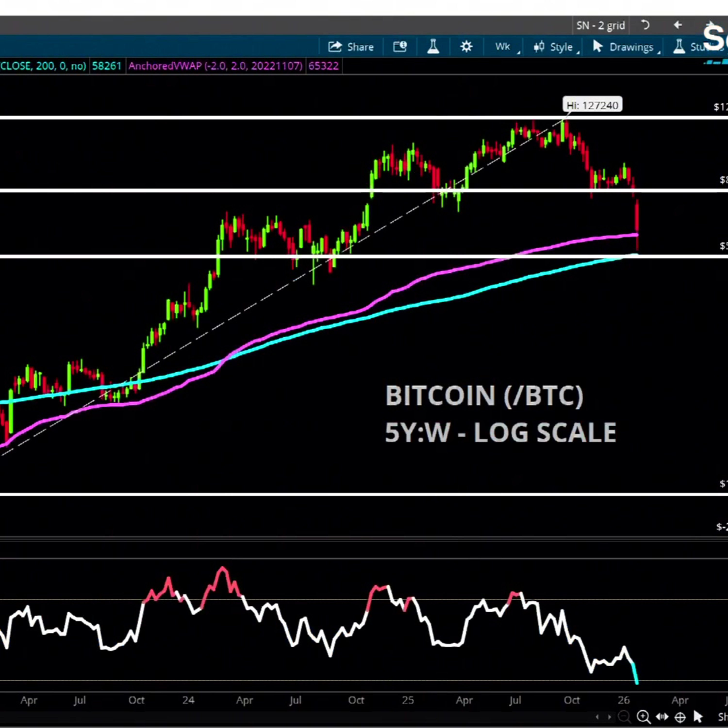
Task: Click the scroll left small arrow
Action: [597, 717]
